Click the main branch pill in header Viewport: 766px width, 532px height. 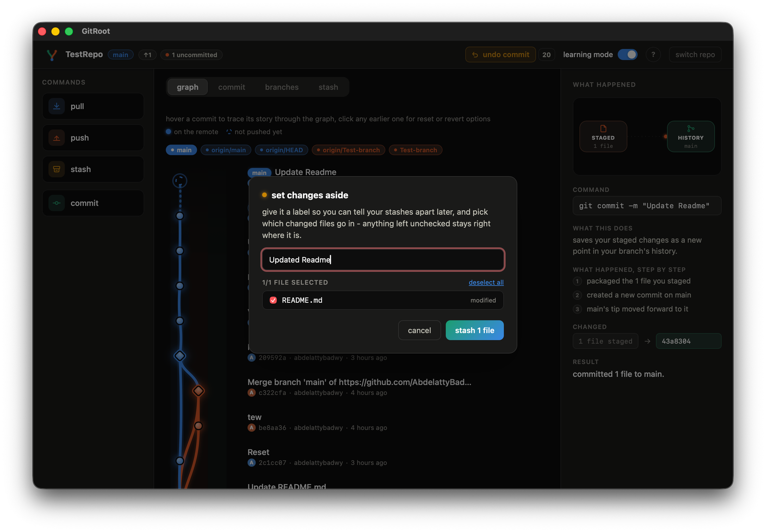(x=121, y=55)
